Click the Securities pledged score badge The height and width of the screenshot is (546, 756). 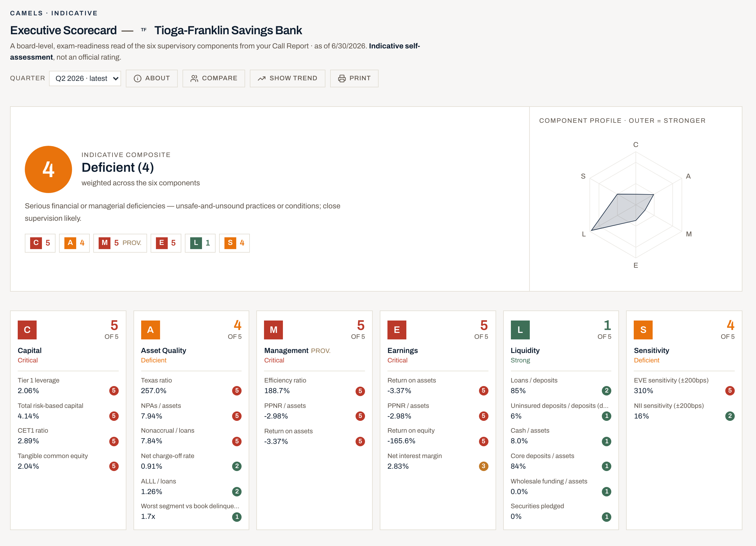[606, 517]
